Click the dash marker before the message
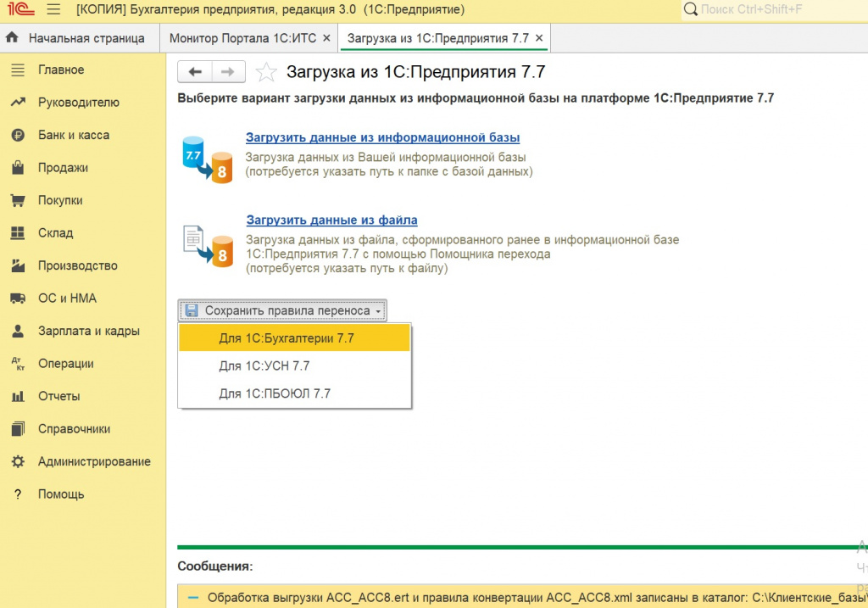The width and height of the screenshot is (868, 608). click(192, 598)
